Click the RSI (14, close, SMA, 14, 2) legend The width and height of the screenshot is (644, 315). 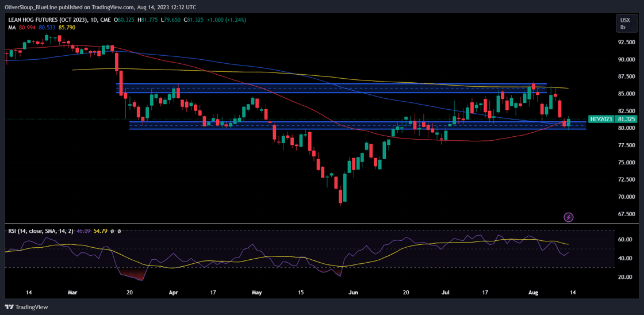click(x=41, y=231)
